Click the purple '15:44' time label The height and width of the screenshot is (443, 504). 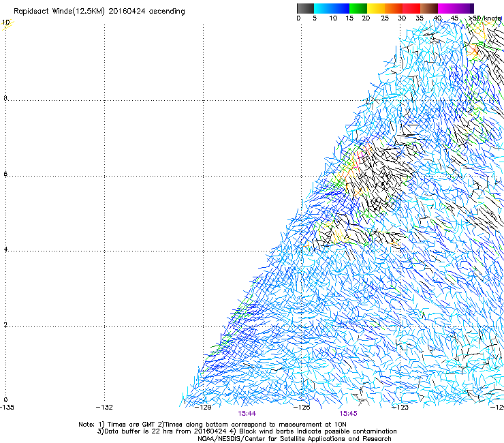click(247, 414)
